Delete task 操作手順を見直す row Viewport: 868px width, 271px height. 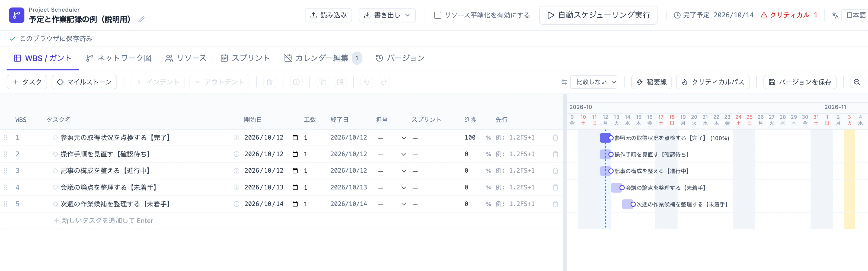555,154
